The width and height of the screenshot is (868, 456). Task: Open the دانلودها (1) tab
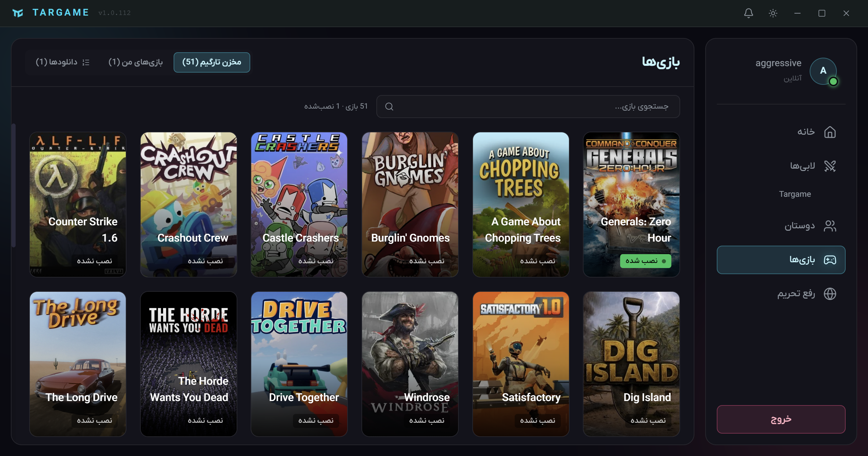point(62,62)
